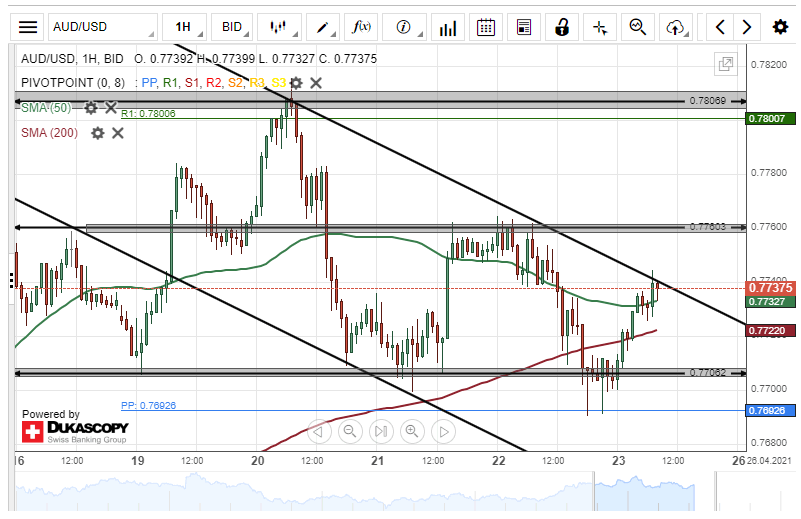
Task: Open PIVOTPOINT indicator settings gear
Action: coord(297,83)
